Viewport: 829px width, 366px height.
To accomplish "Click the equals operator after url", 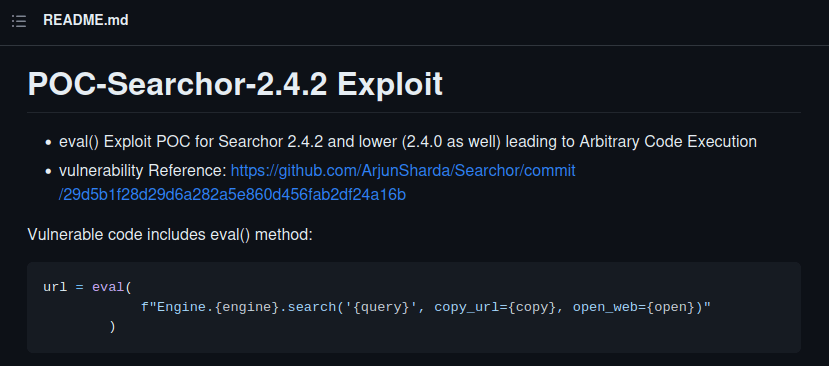I will click(79, 287).
